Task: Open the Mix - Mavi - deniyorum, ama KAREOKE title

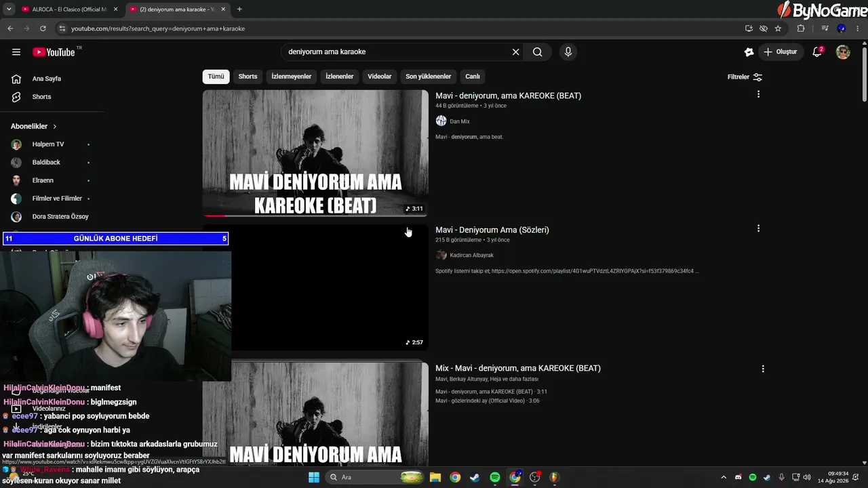Action: point(518,368)
